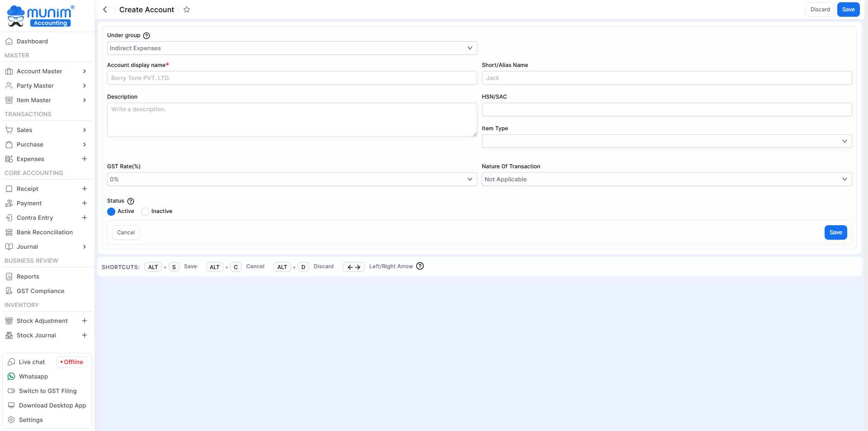Image resolution: width=868 pixels, height=431 pixels.
Task: Click the plus icon next to Receipt
Action: click(85, 189)
